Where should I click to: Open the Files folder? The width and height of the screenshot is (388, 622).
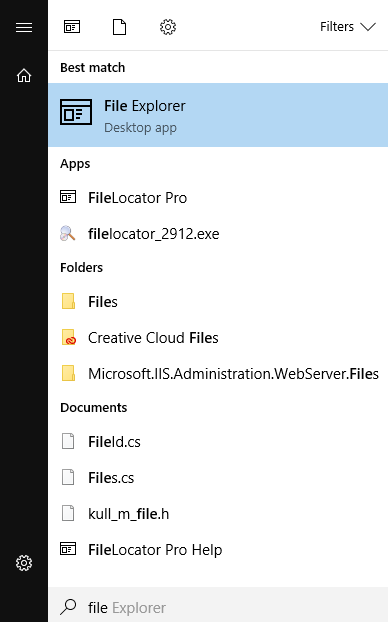click(218, 301)
